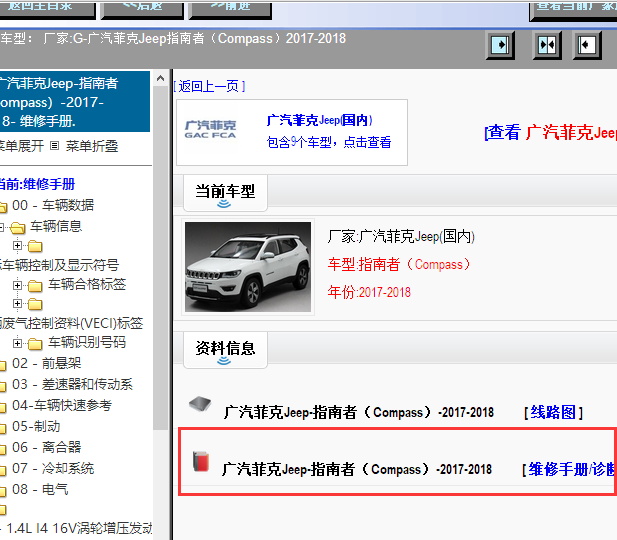Click folder icon next to 车辆信息
Viewport: 617px width, 540px height.
[x=18, y=227]
